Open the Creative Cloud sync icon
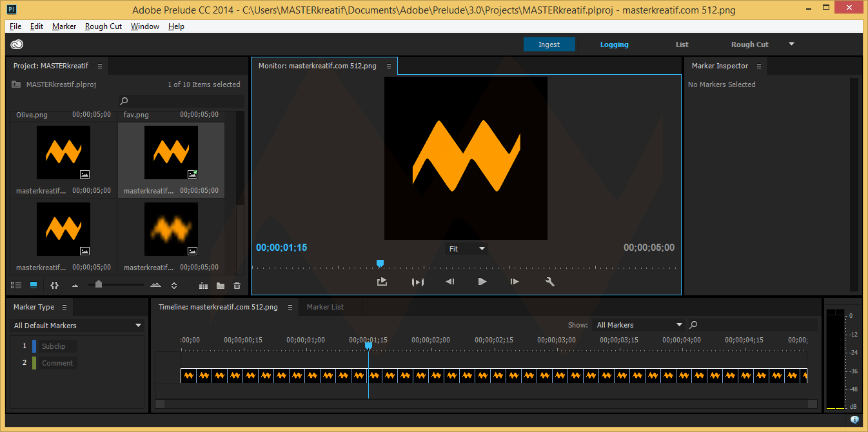868x432 pixels. click(x=17, y=44)
